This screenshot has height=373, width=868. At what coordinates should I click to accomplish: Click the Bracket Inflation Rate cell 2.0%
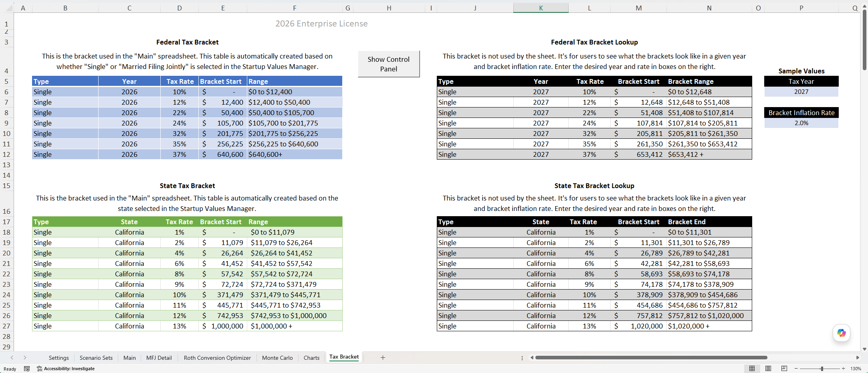pyautogui.click(x=801, y=123)
